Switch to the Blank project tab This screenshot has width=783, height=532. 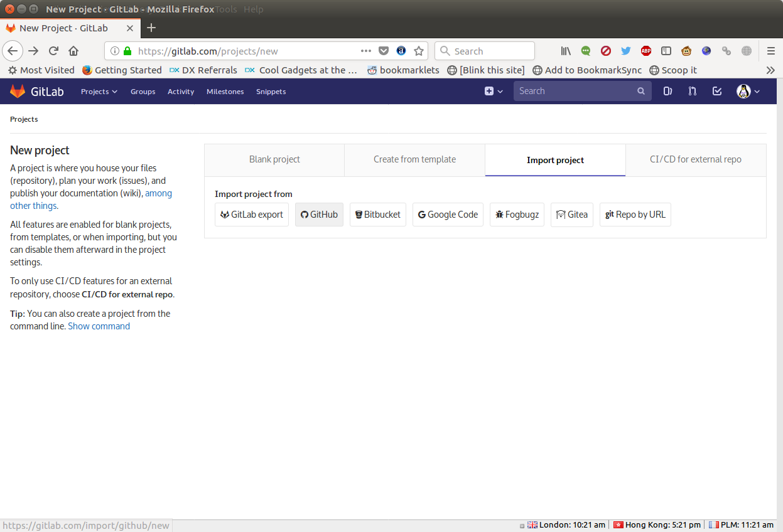[274, 160]
